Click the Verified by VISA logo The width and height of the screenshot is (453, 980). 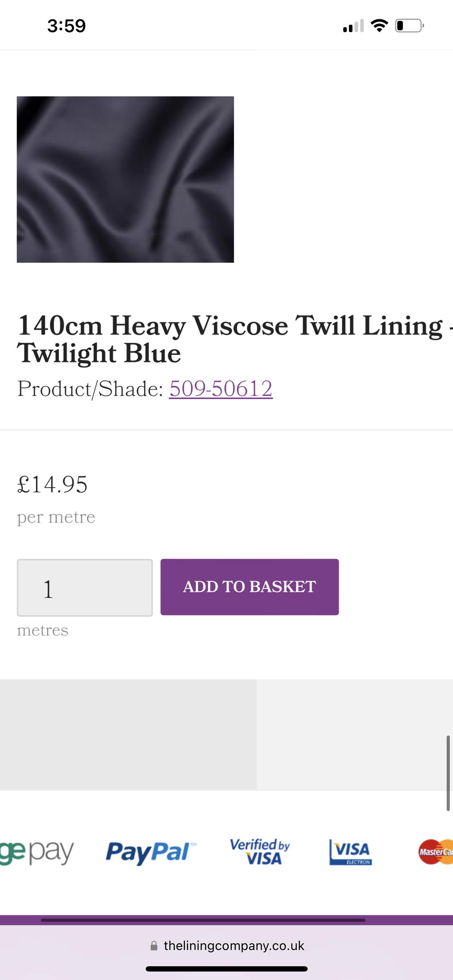(260, 852)
